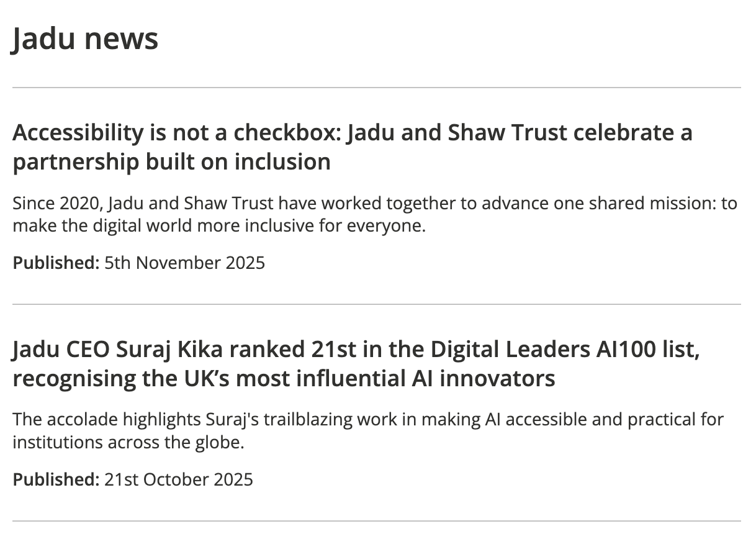Click the divider line under Jadu news heading

(376, 88)
